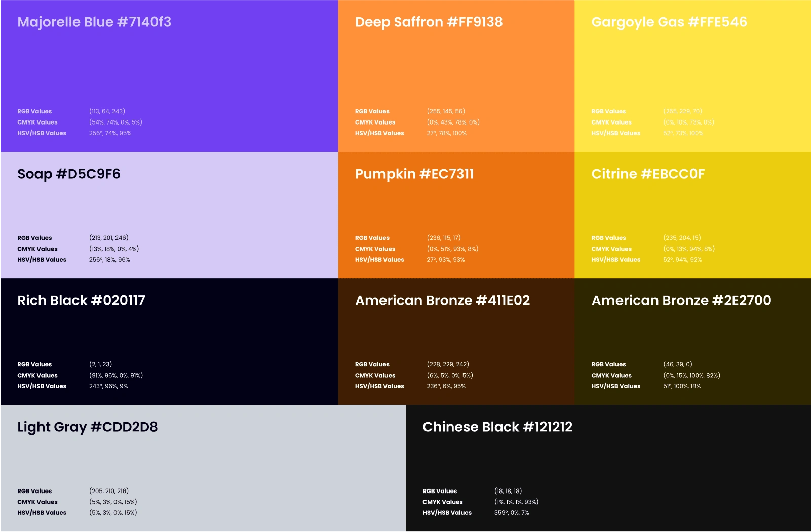
Task: Click HSV value '256°, 18%, 96%'
Action: (x=109, y=260)
